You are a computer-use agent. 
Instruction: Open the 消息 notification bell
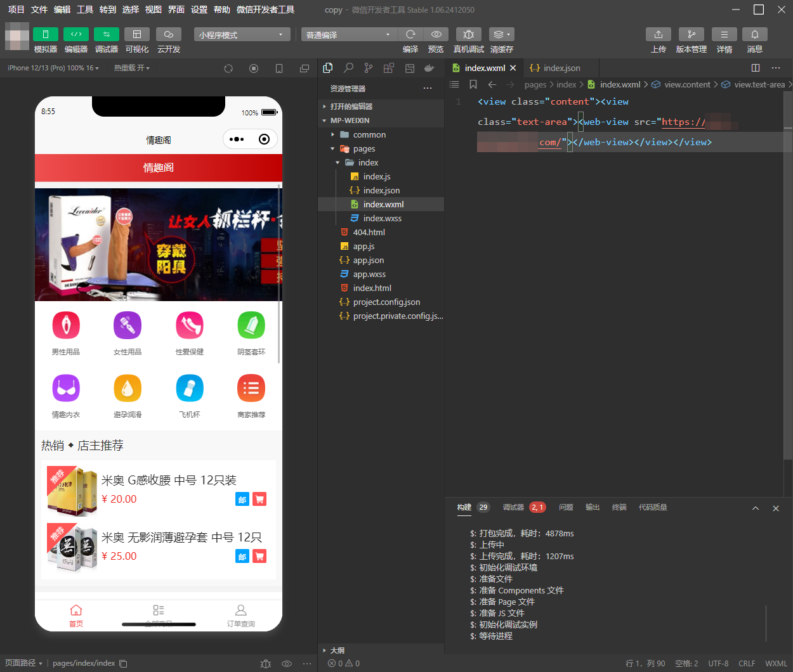click(x=754, y=34)
